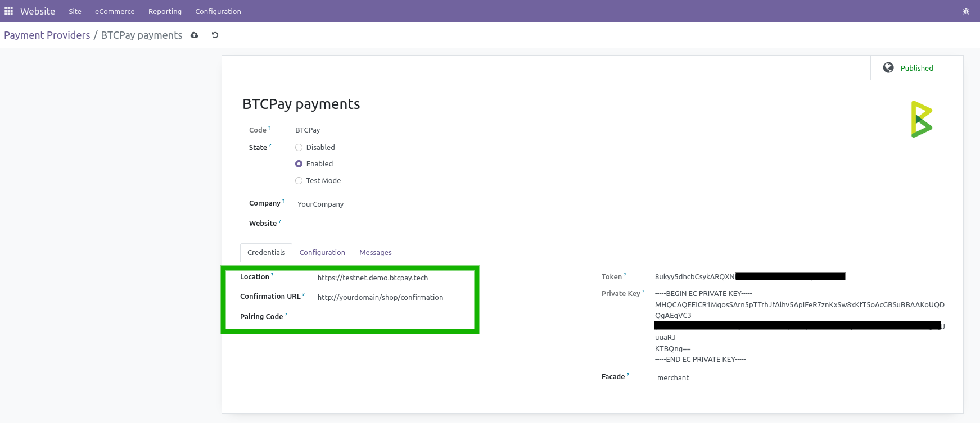This screenshot has width=980, height=423.
Task: Edit the BTCPay payments name field
Action: click(301, 104)
